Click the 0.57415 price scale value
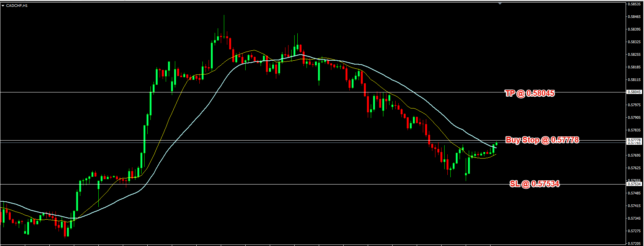This screenshot has width=644, height=246. (x=635, y=206)
